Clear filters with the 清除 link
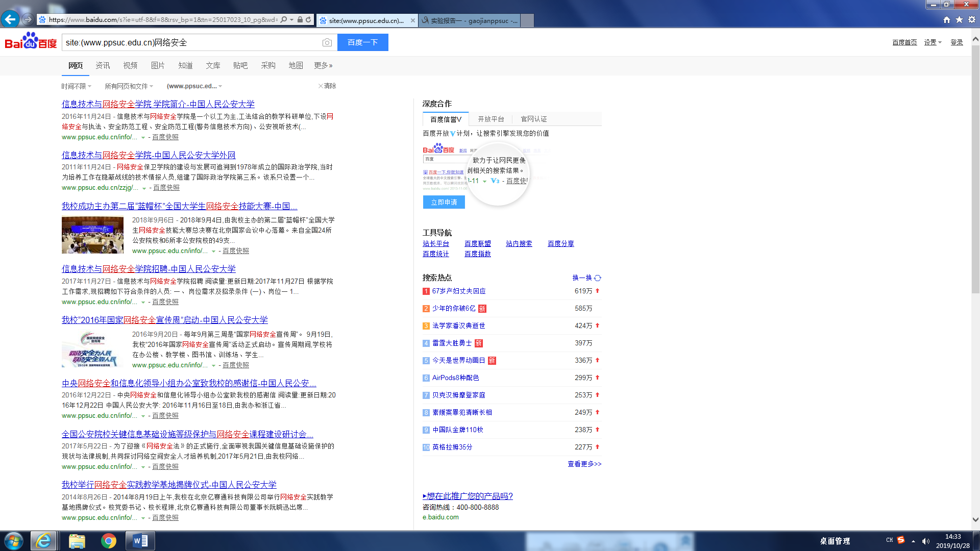The height and width of the screenshot is (551, 980). [x=328, y=86]
